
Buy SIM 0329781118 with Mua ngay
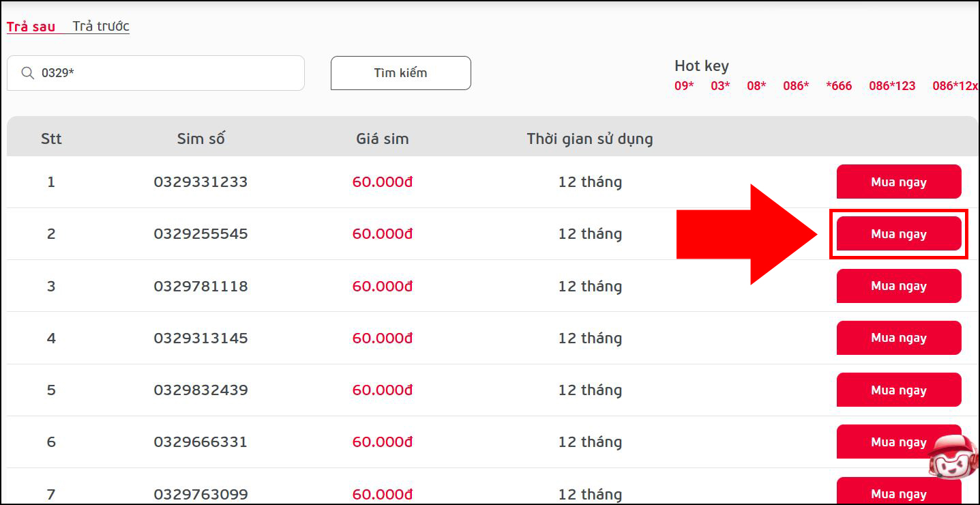899,286
